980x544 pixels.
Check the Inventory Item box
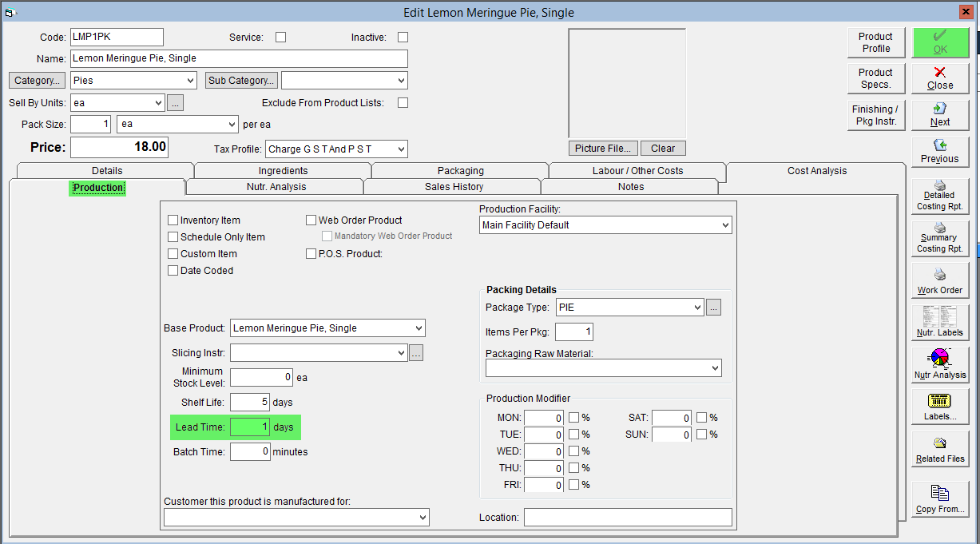point(173,220)
